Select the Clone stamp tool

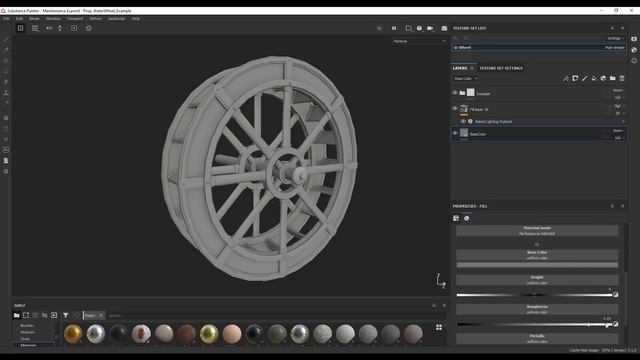[x=6, y=93]
